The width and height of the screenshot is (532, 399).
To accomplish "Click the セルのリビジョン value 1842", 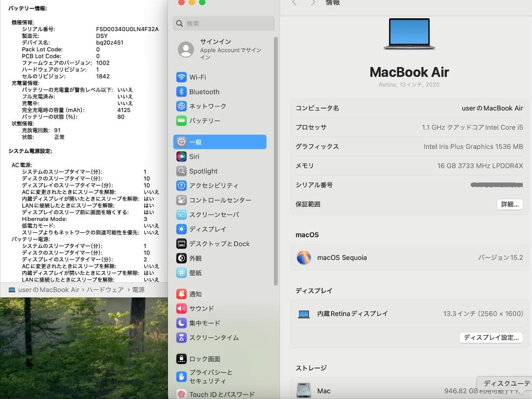I will [103, 76].
